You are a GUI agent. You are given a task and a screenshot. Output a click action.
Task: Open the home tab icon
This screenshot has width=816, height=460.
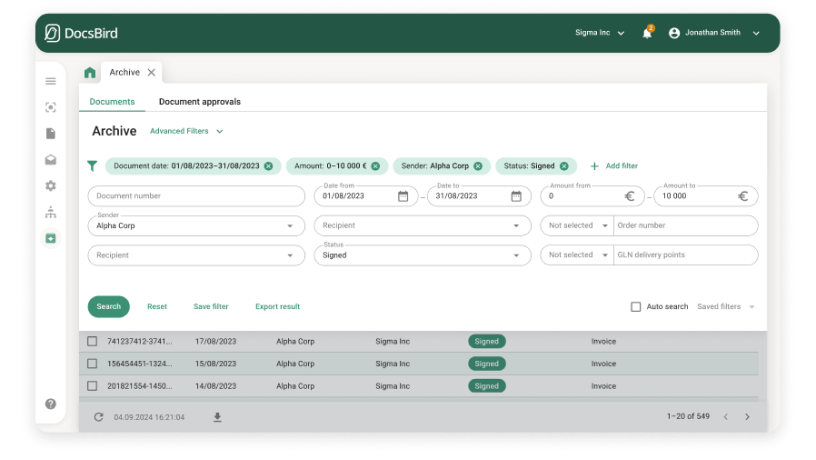(x=90, y=73)
